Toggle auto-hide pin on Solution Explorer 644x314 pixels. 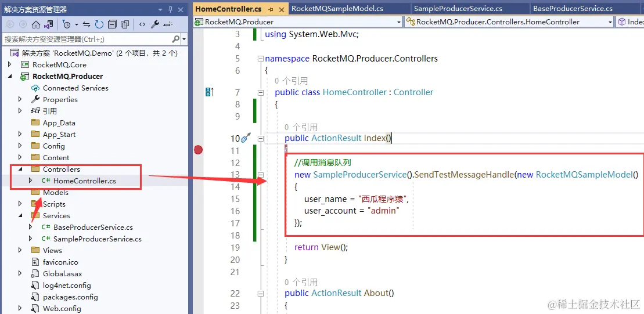[171, 9]
